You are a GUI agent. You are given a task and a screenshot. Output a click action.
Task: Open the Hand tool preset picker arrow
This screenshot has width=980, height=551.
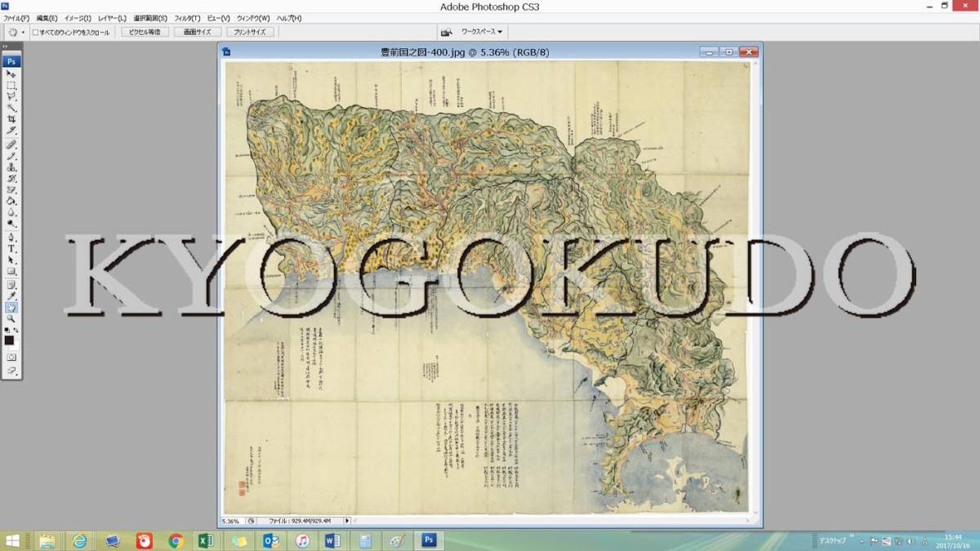click(23, 33)
